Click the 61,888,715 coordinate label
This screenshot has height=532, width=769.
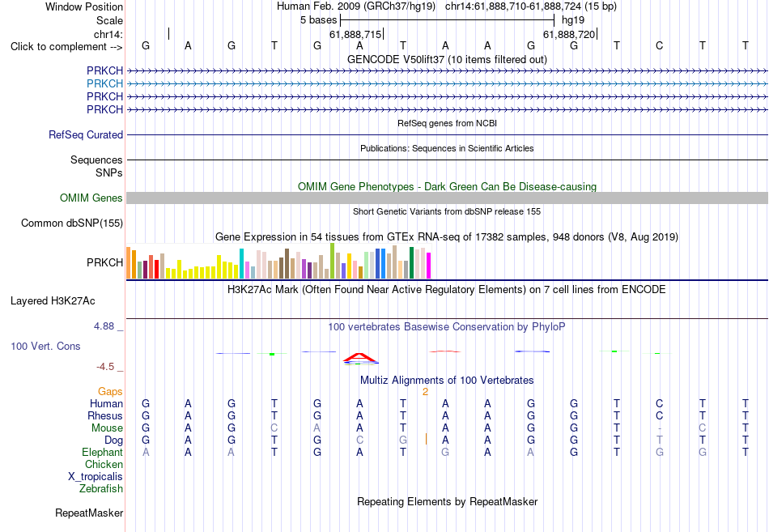pyautogui.click(x=355, y=34)
